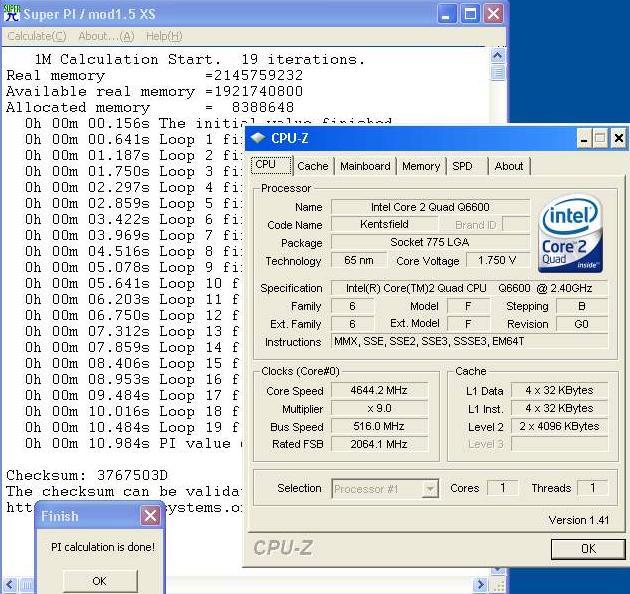Minimize the Super PI window
This screenshot has width=630, height=594.
(x=446, y=14)
